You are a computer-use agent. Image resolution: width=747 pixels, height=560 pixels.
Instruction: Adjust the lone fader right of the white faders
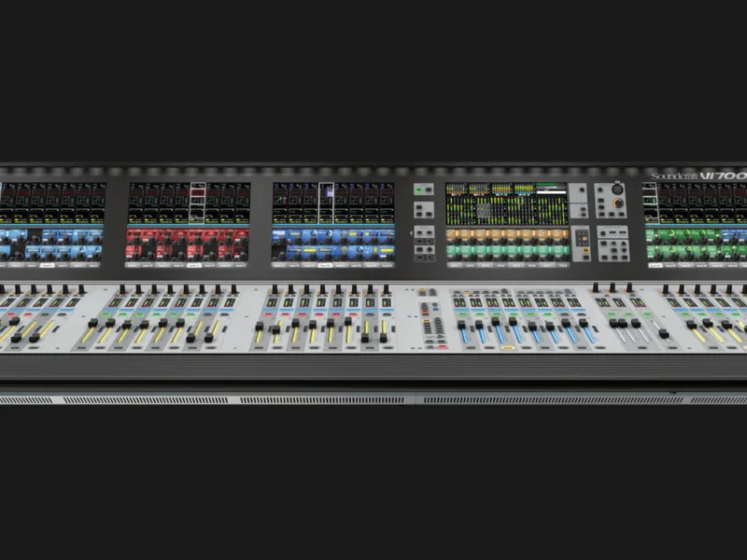click(663, 332)
